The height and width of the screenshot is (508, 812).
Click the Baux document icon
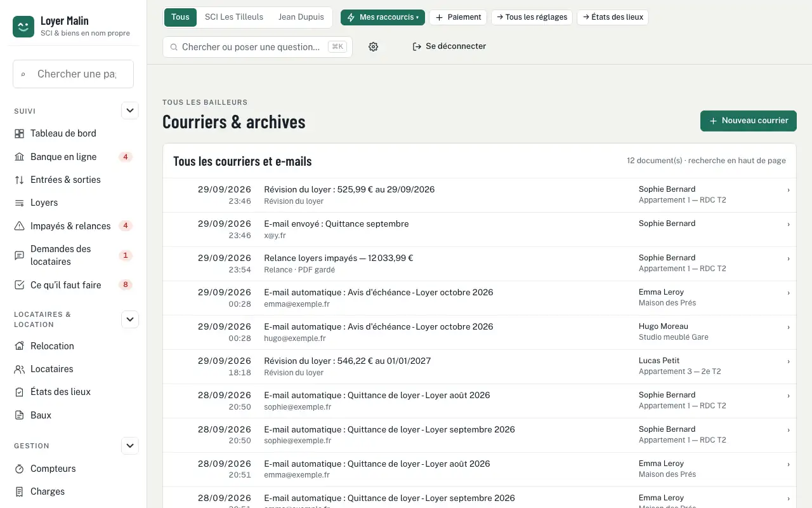coord(19,415)
